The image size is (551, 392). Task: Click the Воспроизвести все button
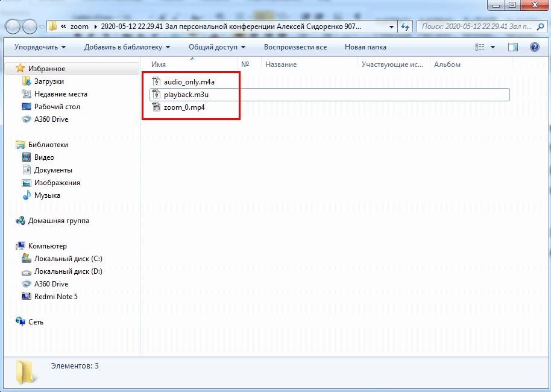(295, 47)
